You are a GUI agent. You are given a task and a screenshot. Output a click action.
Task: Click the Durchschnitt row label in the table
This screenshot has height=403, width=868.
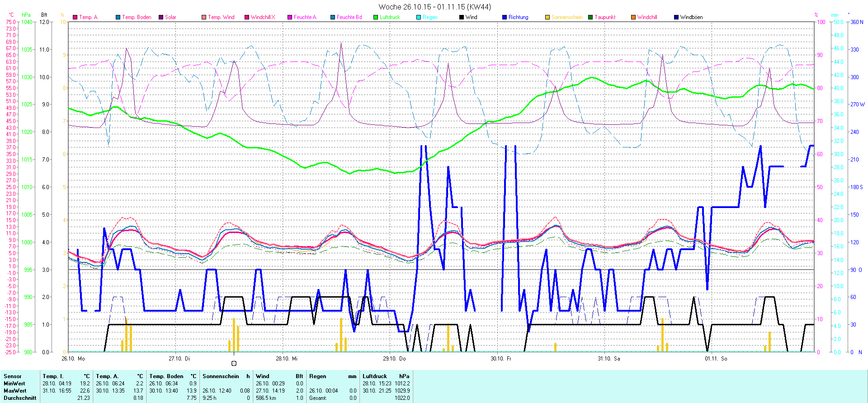click(x=20, y=398)
